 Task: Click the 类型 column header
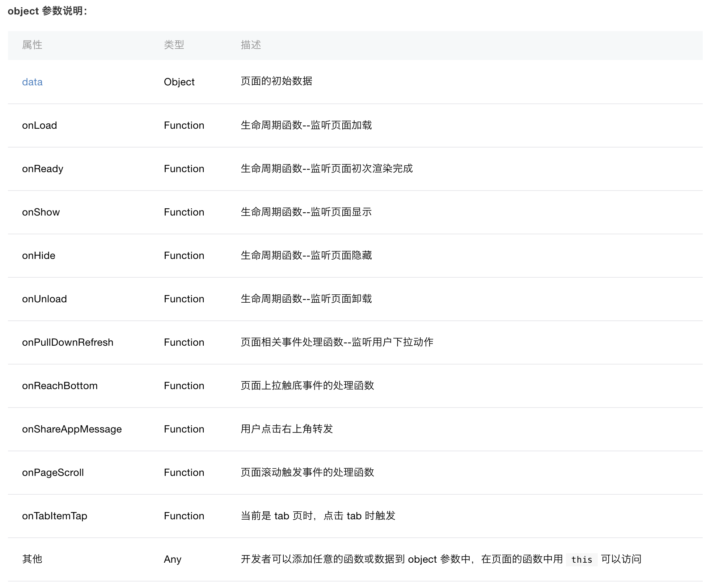(x=174, y=45)
